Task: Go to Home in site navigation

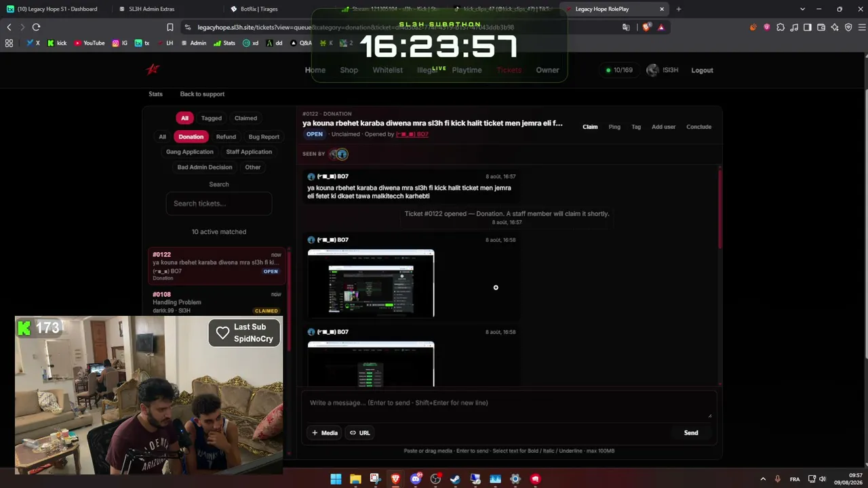Action: click(315, 70)
